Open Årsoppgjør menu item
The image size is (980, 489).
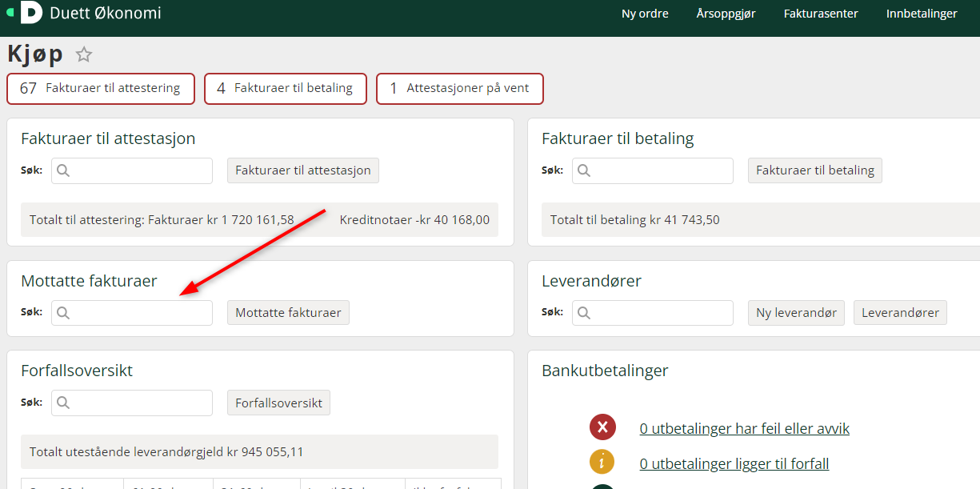pyautogui.click(x=726, y=13)
